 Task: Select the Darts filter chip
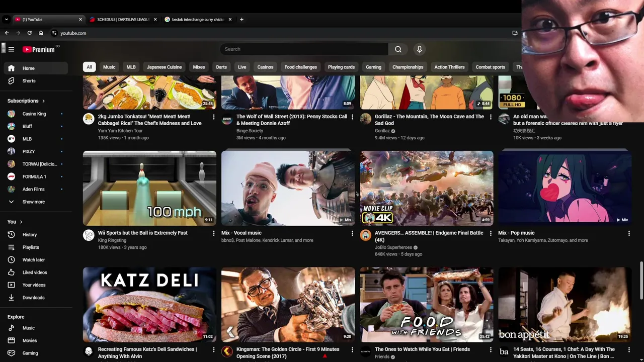tap(221, 67)
